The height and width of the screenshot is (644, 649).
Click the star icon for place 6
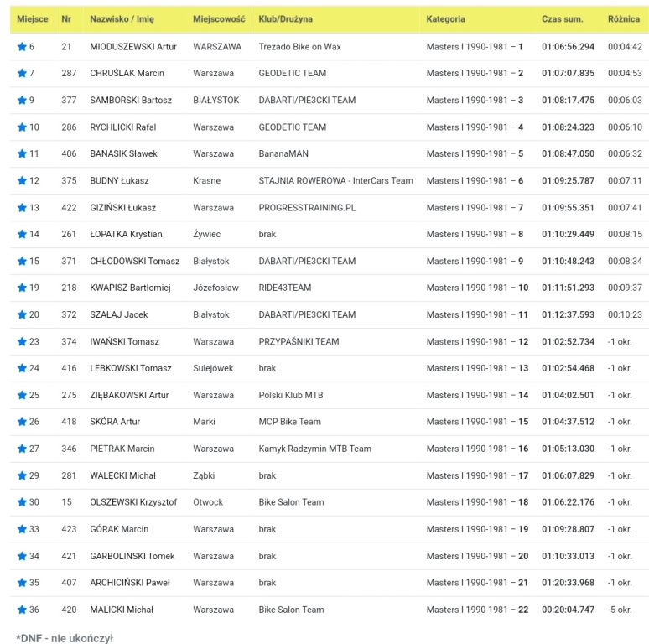point(22,47)
